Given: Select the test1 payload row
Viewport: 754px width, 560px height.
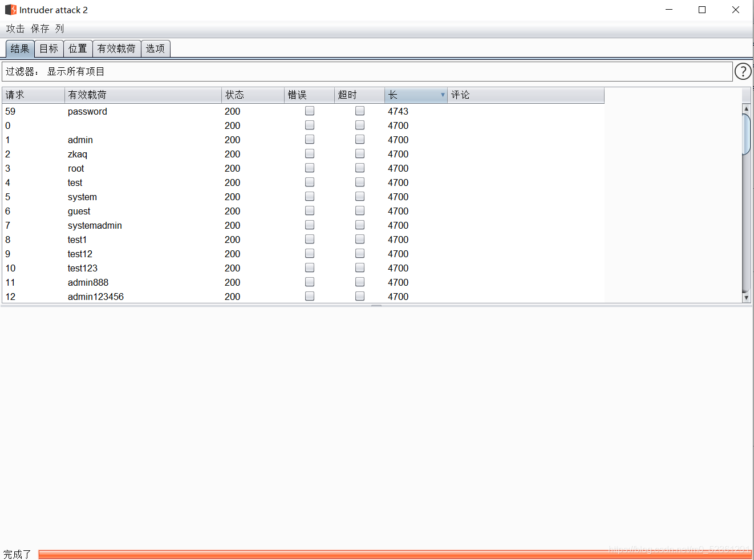Looking at the screenshot, I should click(303, 240).
